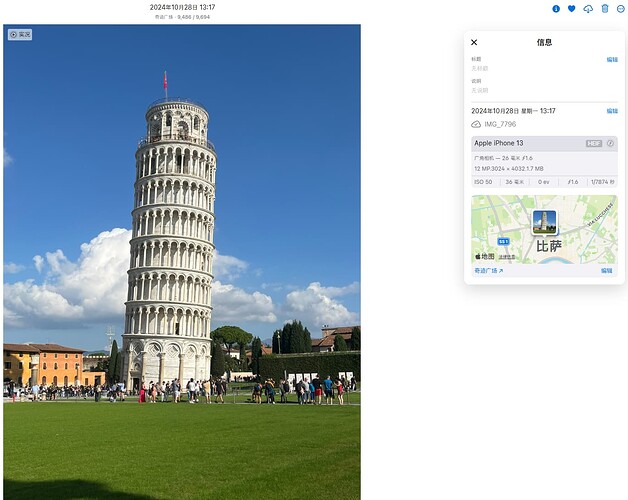Click the Live photo badge on the image
628x500 pixels.
click(x=20, y=34)
